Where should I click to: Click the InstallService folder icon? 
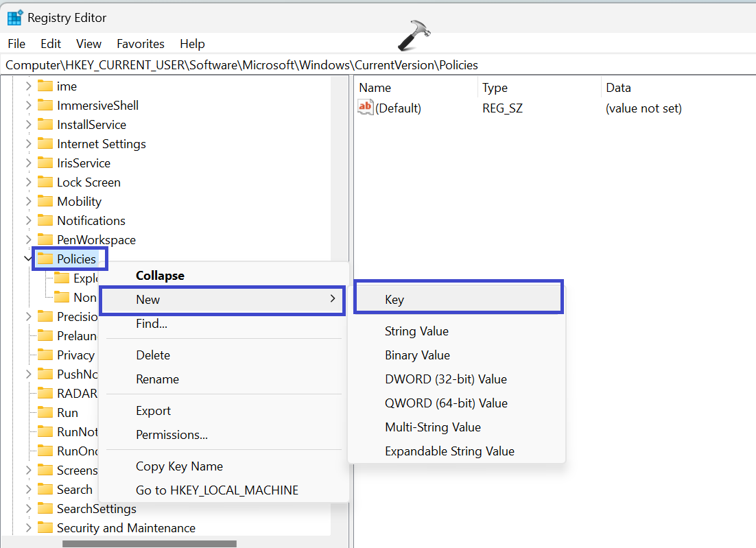(x=45, y=125)
